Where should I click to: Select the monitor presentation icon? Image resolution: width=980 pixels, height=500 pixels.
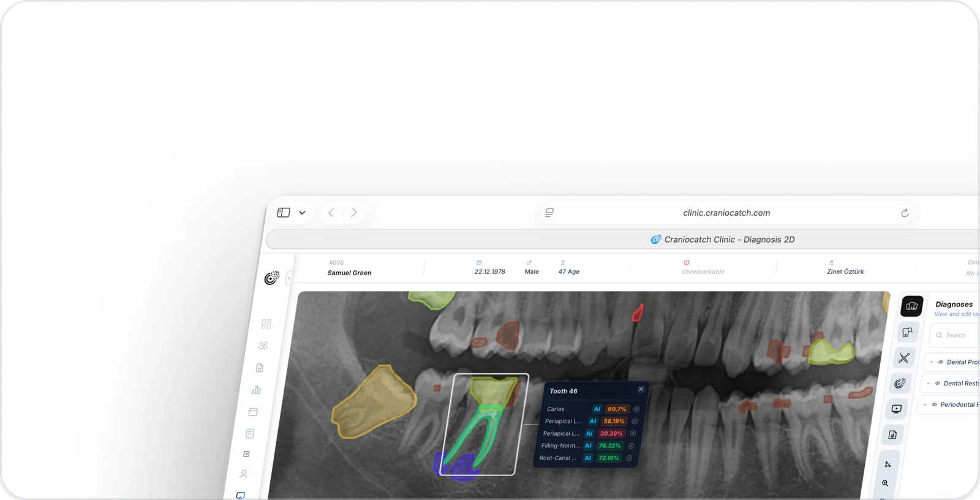pos(897,409)
